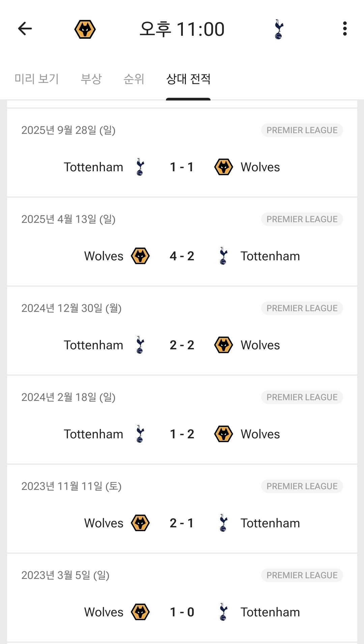Tap the back arrow icon
The height and width of the screenshot is (644, 364).
pos(25,29)
